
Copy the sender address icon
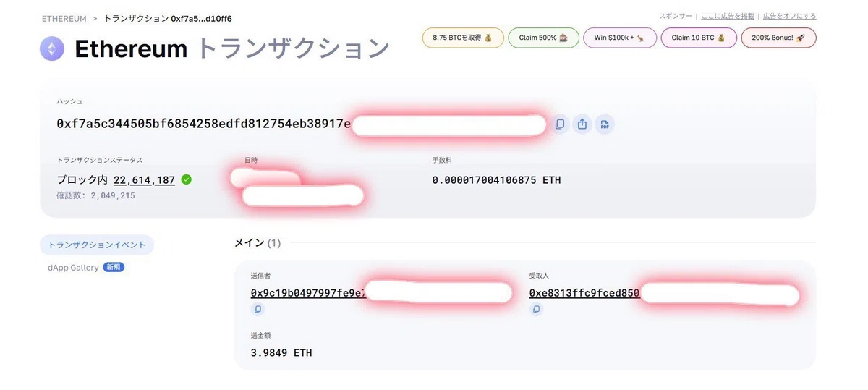(x=258, y=310)
